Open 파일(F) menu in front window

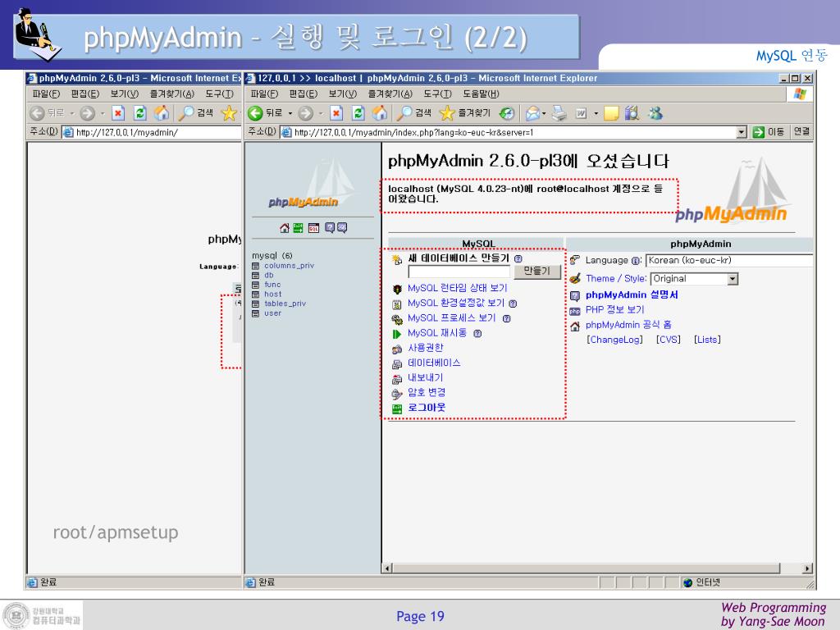point(265,94)
